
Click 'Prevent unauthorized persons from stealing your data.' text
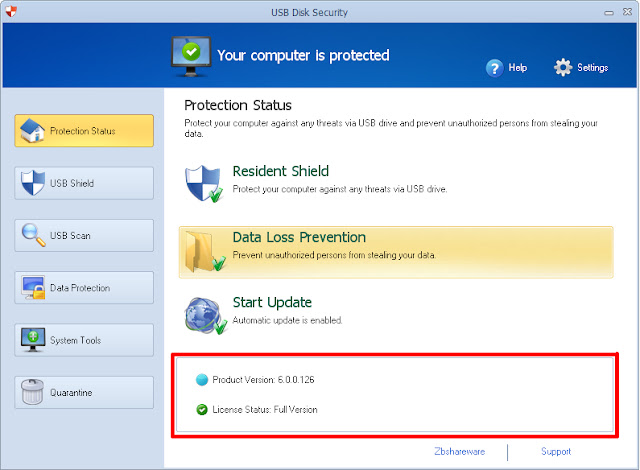point(334,255)
